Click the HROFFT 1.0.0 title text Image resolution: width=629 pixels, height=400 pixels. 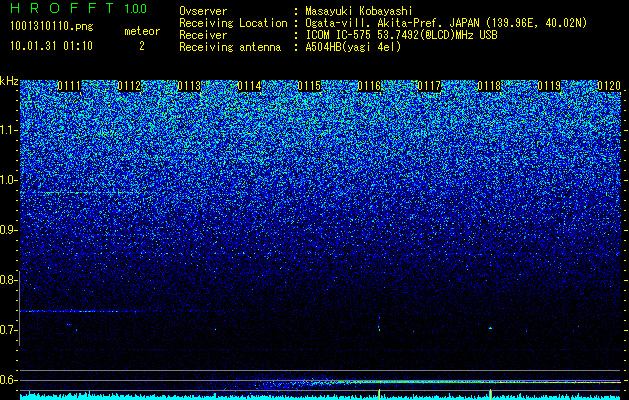[x=78, y=8]
